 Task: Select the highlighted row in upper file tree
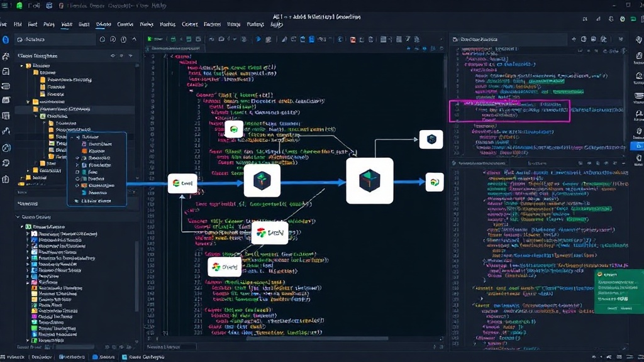75,109
